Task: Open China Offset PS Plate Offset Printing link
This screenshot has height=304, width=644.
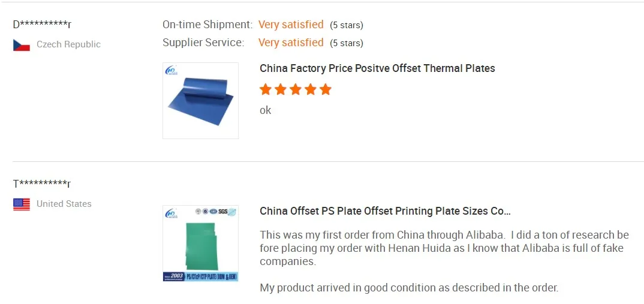Action: click(x=385, y=211)
